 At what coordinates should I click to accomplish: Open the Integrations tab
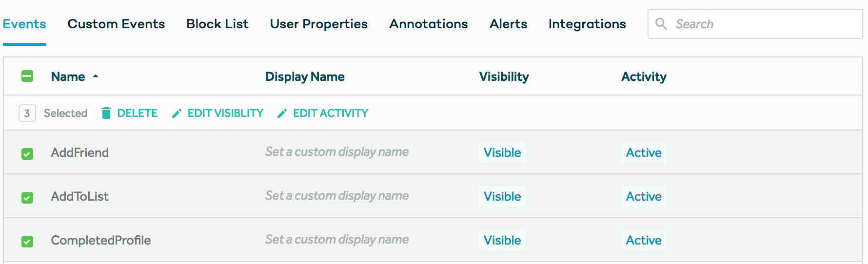[587, 24]
